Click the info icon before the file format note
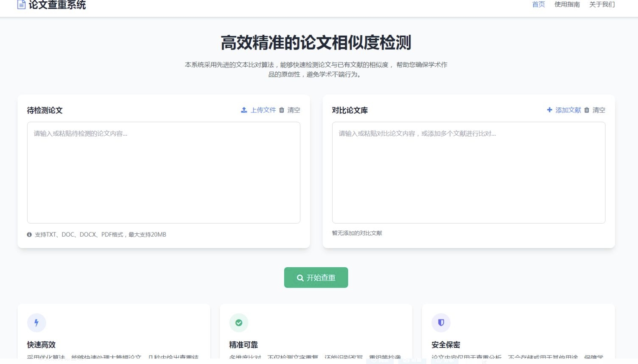Image resolution: width=638 pixels, height=364 pixels. point(29,234)
